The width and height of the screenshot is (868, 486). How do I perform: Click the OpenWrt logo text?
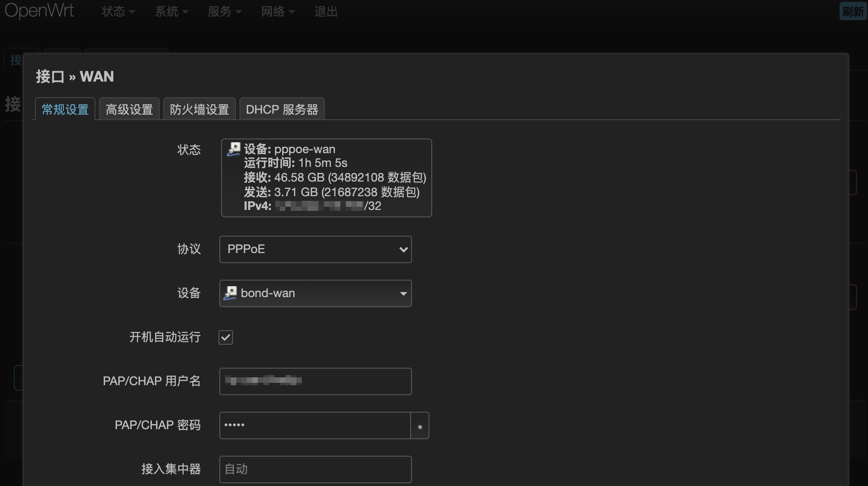tap(39, 11)
